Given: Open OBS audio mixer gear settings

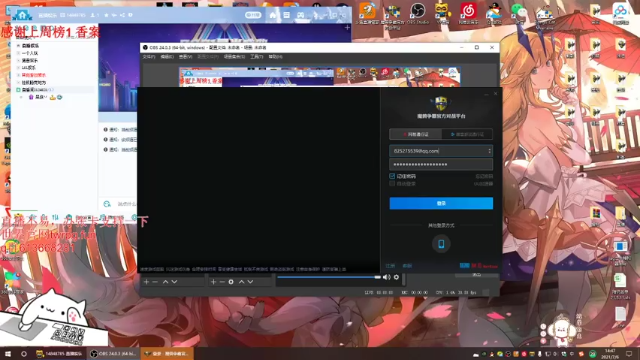Looking at the screenshot, I should 396,277.
